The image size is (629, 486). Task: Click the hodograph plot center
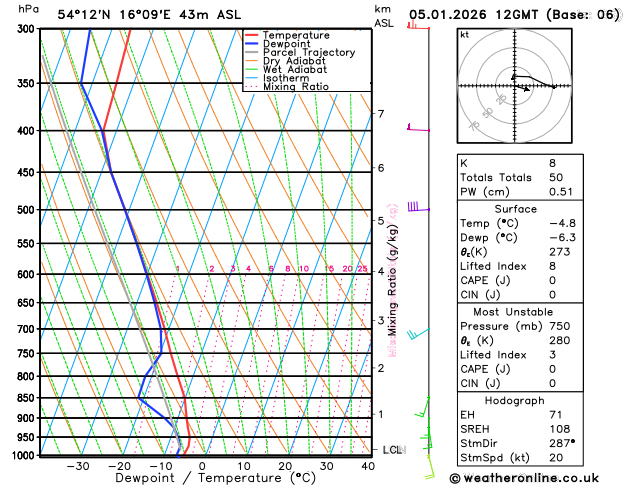[x=515, y=85]
